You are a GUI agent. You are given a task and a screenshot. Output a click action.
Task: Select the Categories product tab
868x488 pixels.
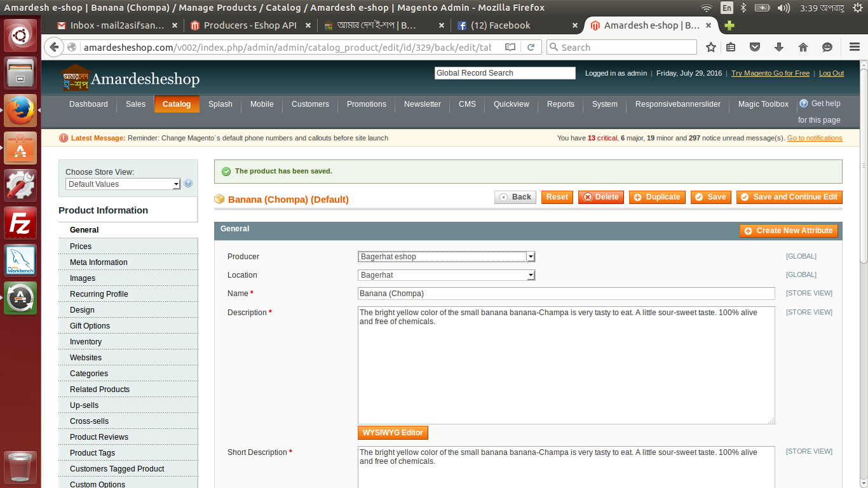128,374
